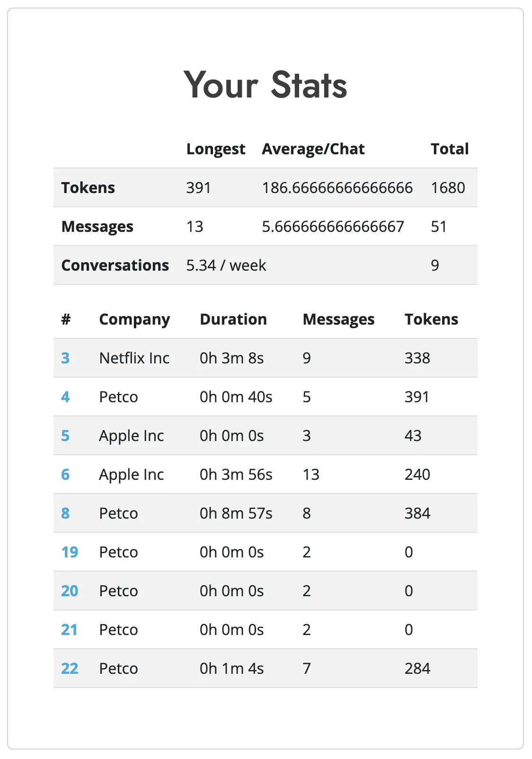This screenshot has height=759, width=532.
Task: Open conversation number 6 link
Action: [x=65, y=475]
